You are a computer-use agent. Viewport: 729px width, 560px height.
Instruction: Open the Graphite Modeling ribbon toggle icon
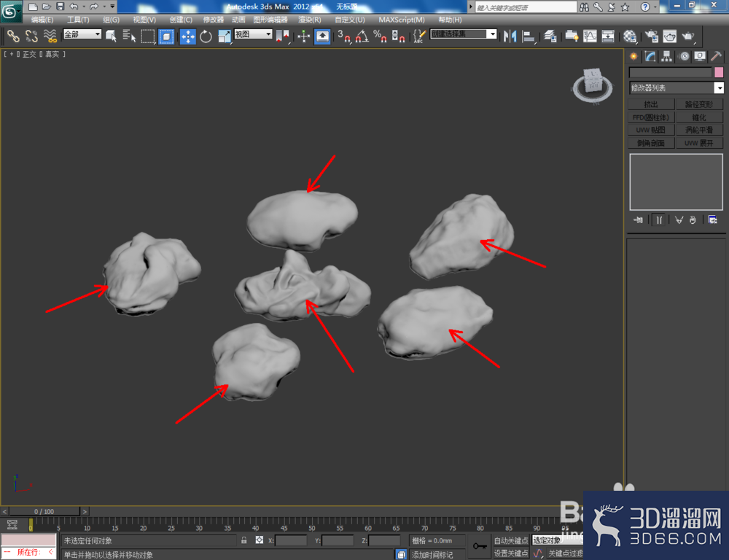(x=572, y=36)
